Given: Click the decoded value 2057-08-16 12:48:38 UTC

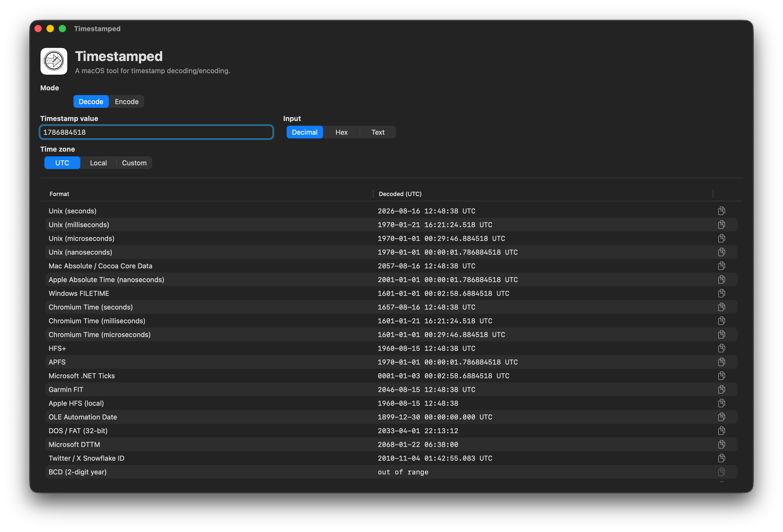Looking at the screenshot, I should pyautogui.click(x=426, y=266).
